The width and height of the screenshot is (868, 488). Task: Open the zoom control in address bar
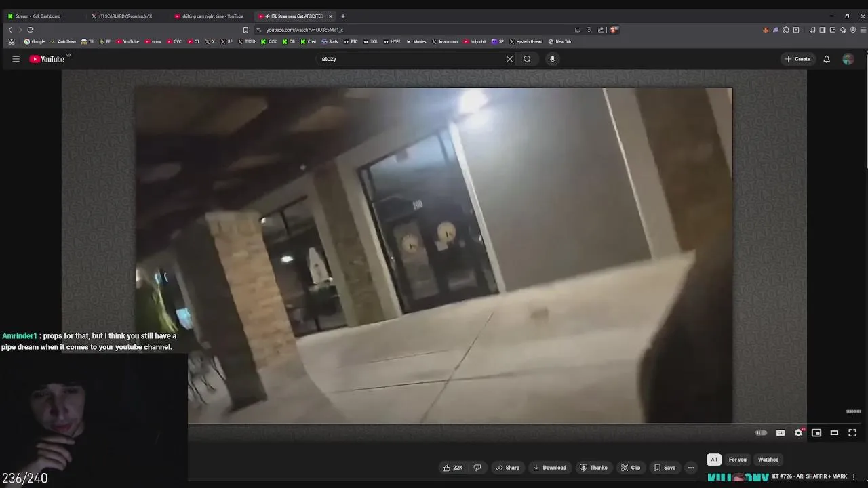pyautogui.click(x=589, y=30)
